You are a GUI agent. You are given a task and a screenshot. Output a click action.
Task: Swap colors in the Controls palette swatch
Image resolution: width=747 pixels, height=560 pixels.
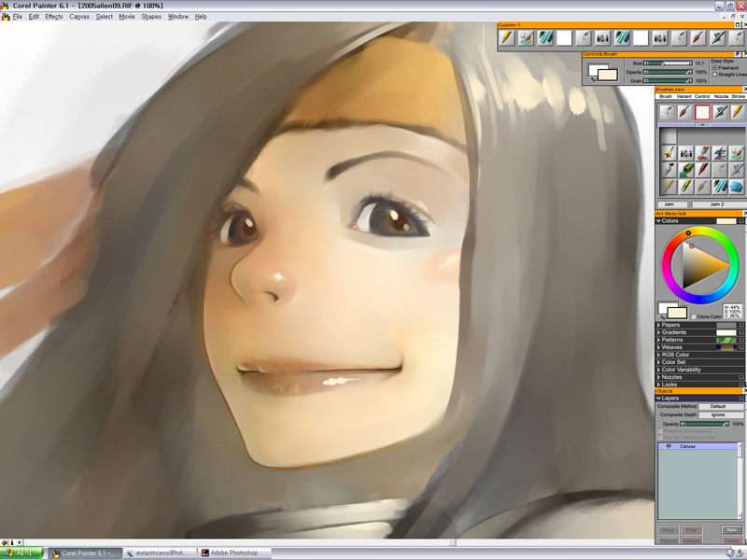coord(593,79)
